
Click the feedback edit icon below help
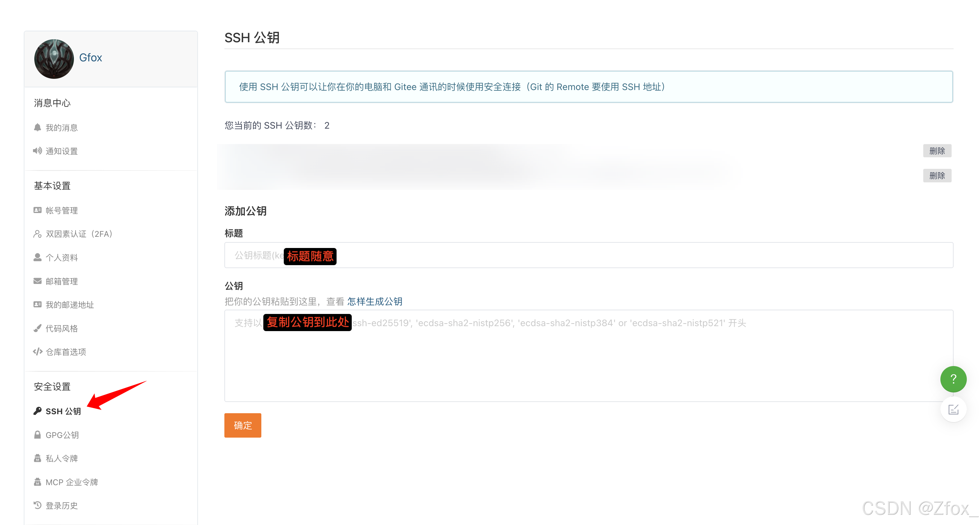953,410
